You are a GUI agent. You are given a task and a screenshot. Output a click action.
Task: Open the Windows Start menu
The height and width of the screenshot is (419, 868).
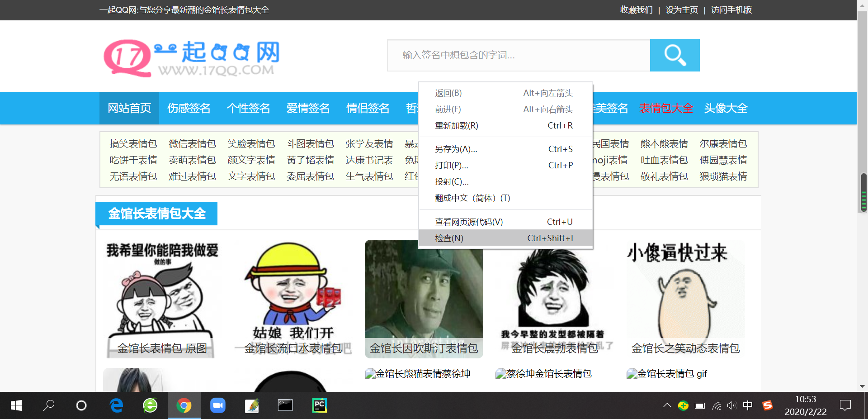[x=15, y=405]
